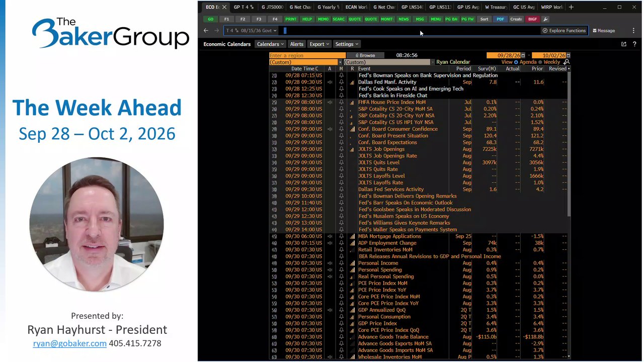This screenshot has height=362, width=644.
Task: Toggle alert bell for JOLTS Job Openings
Action: point(341,149)
